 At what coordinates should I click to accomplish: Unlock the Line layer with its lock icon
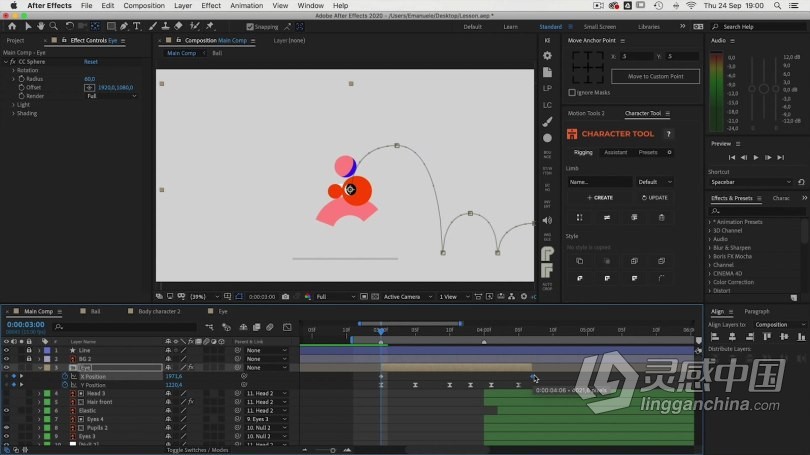[29, 350]
